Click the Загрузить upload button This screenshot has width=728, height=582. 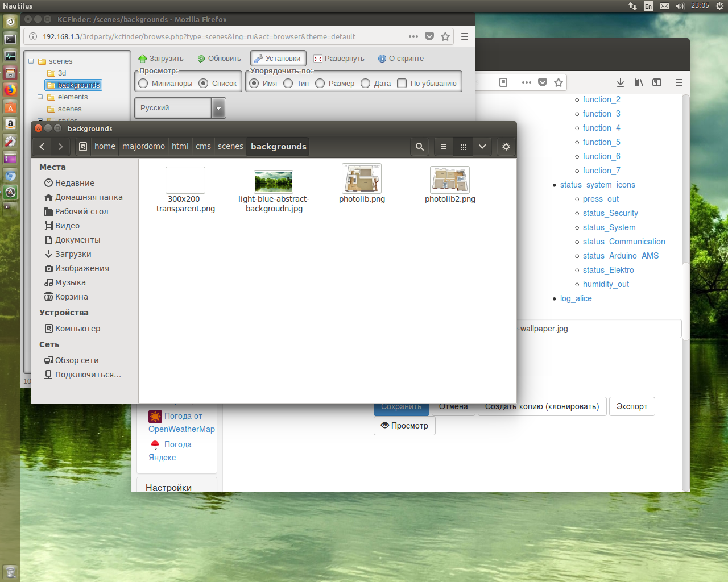point(161,59)
